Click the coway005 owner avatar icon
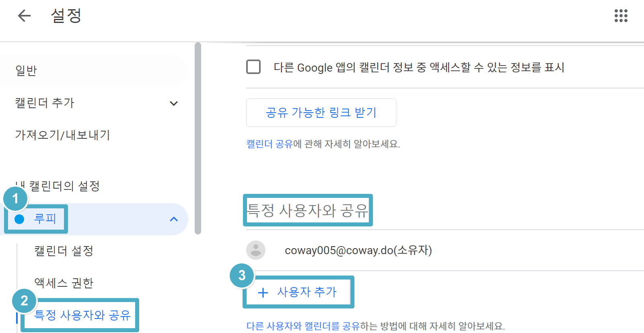This screenshot has height=333, width=644. (x=255, y=250)
